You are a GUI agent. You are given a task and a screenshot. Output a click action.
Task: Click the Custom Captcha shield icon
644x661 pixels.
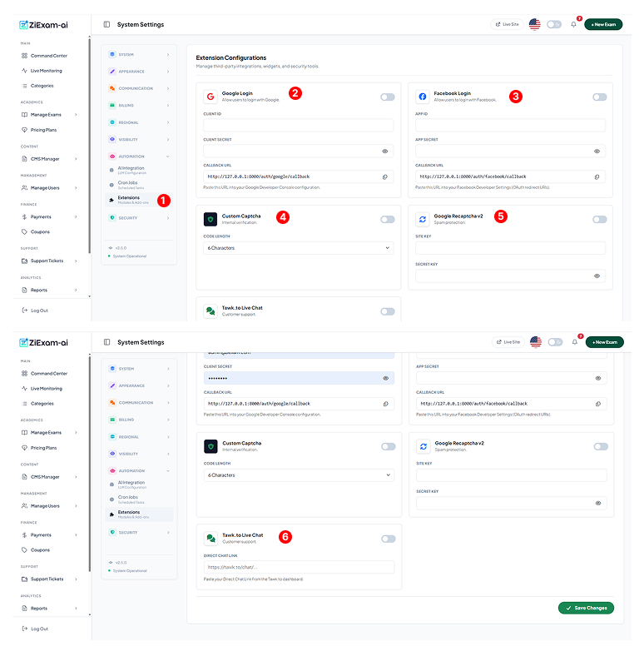pyautogui.click(x=211, y=219)
